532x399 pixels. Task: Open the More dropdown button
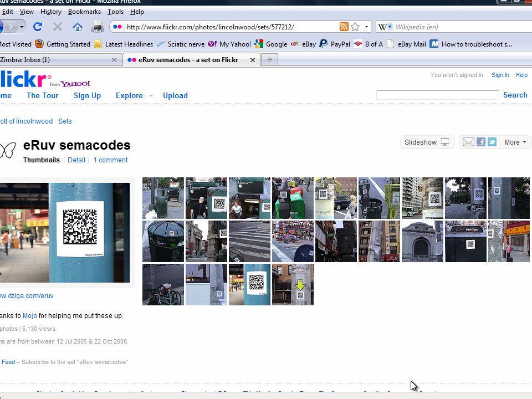pos(515,142)
